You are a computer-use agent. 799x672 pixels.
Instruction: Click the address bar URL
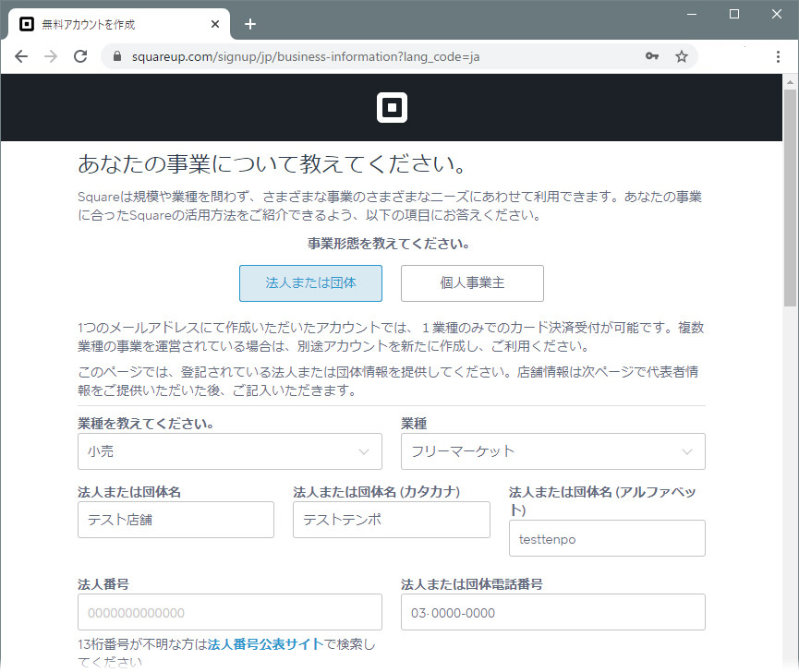369,56
